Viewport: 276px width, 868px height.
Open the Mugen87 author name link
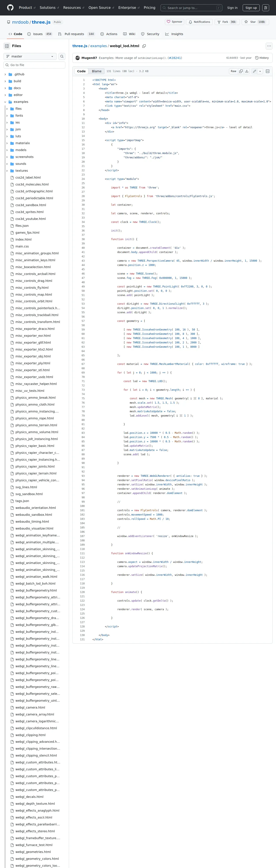point(89,58)
